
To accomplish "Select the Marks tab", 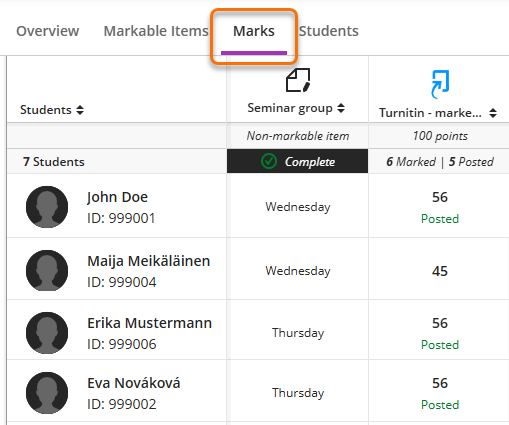I will (x=254, y=31).
